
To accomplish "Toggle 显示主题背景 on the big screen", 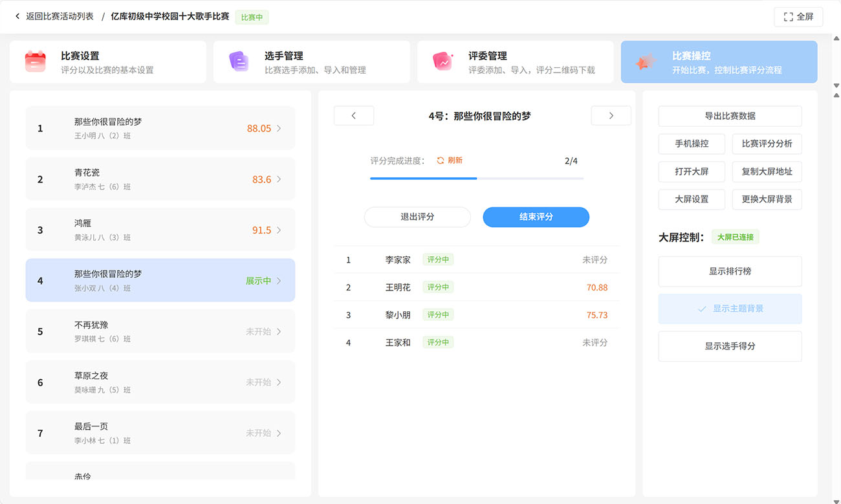I will pyautogui.click(x=730, y=309).
